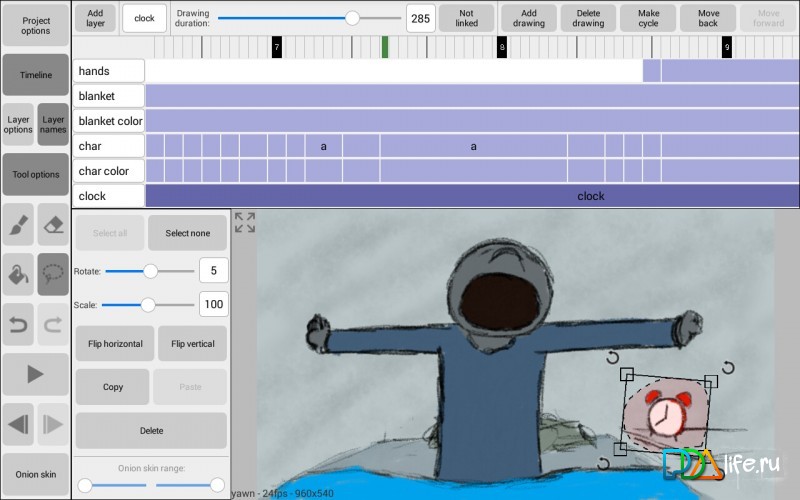Add a new layer
The width and height of the screenshot is (800, 500).
(95, 18)
